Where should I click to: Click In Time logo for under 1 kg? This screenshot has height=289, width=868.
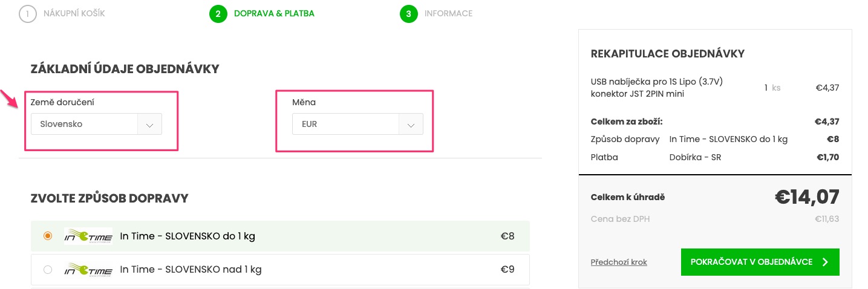tap(87, 236)
